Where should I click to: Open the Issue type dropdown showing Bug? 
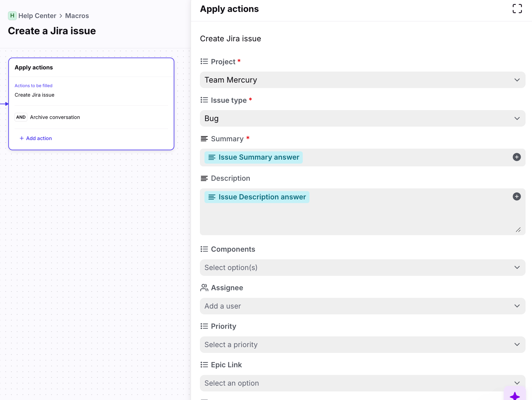click(362, 119)
